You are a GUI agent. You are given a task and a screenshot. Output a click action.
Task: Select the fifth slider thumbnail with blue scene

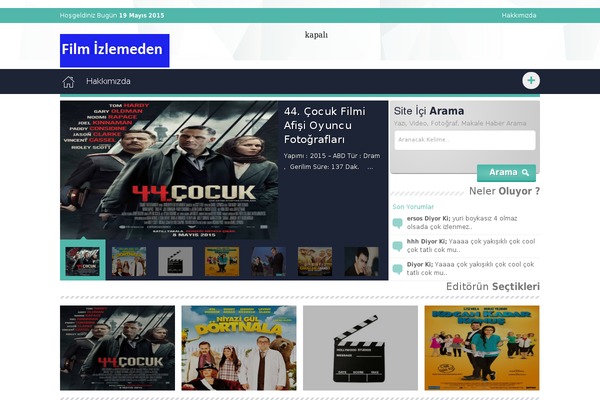(268, 261)
